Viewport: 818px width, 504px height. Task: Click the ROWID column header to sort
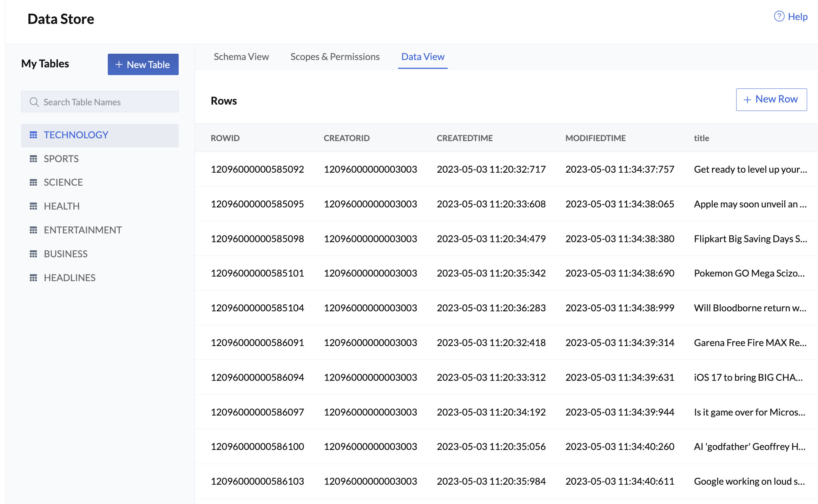coord(226,138)
